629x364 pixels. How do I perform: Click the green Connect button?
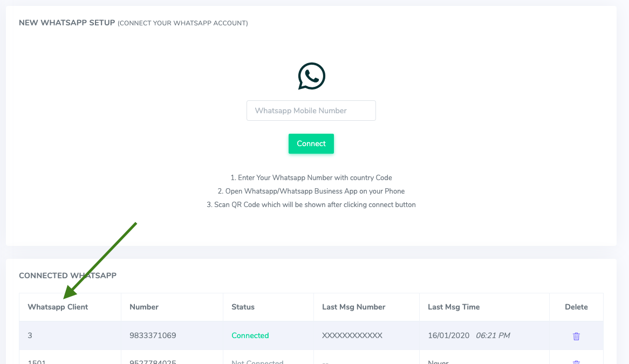click(x=311, y=143)
